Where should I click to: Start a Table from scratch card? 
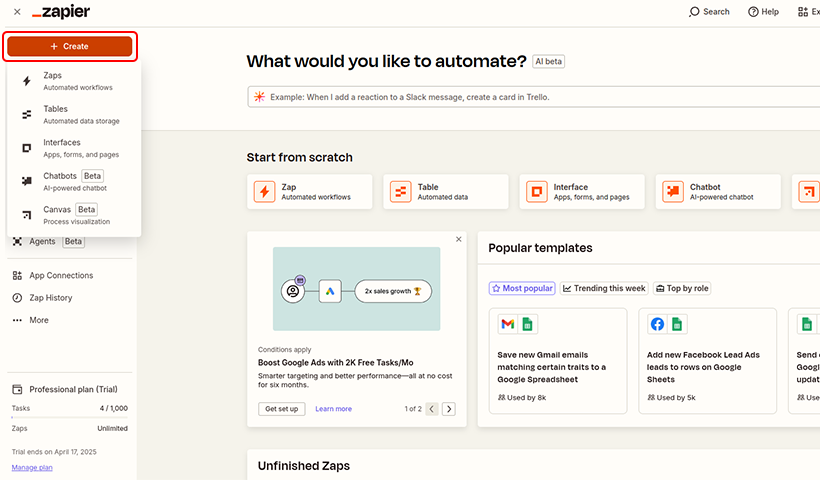tap(446, 192)
